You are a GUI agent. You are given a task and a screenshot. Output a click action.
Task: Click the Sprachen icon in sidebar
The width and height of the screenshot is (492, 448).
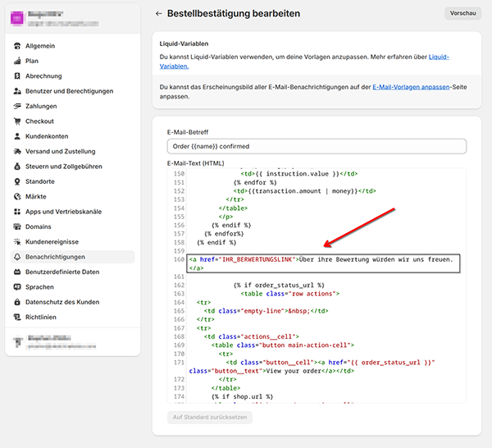(x=17, y=287)
